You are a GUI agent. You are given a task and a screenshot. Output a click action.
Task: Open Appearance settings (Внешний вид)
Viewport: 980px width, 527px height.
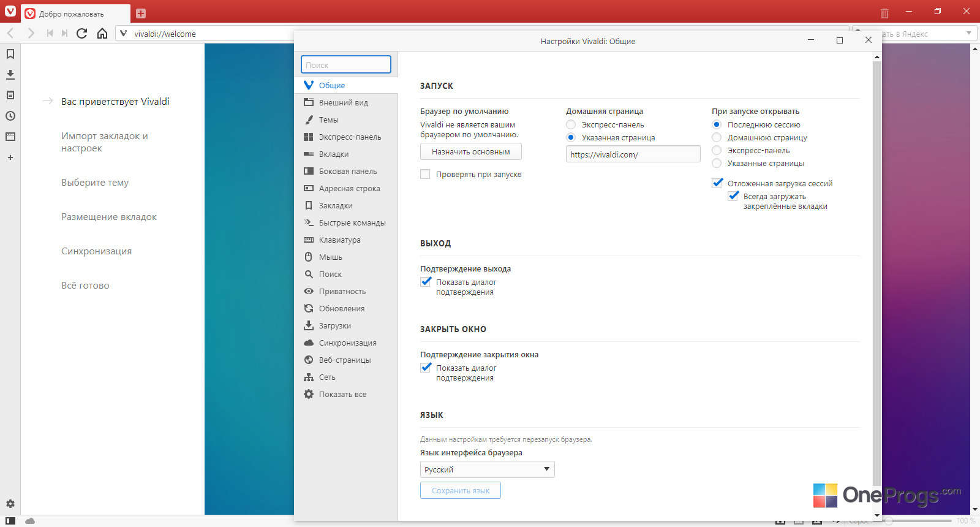coord(346,102)
